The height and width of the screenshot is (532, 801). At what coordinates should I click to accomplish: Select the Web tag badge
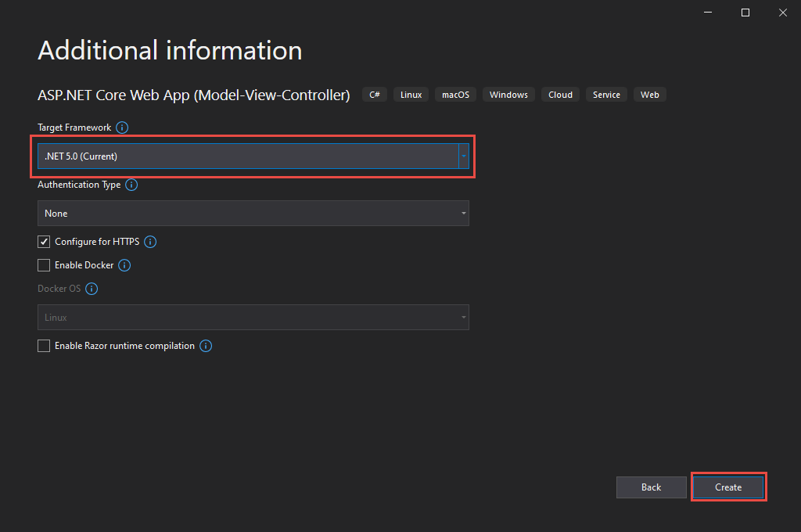(x=649, y=94)
